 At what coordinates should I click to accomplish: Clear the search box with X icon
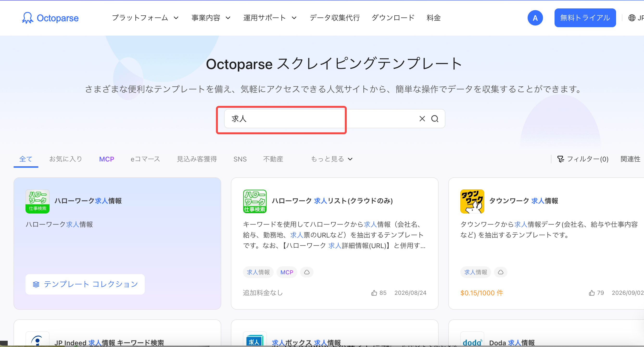pos(422,119)
